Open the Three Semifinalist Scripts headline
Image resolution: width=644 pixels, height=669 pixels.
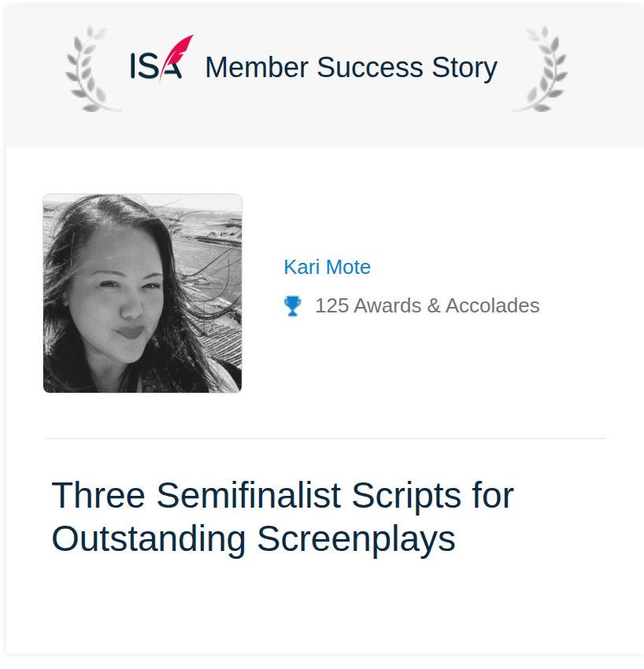click(283, 517)
